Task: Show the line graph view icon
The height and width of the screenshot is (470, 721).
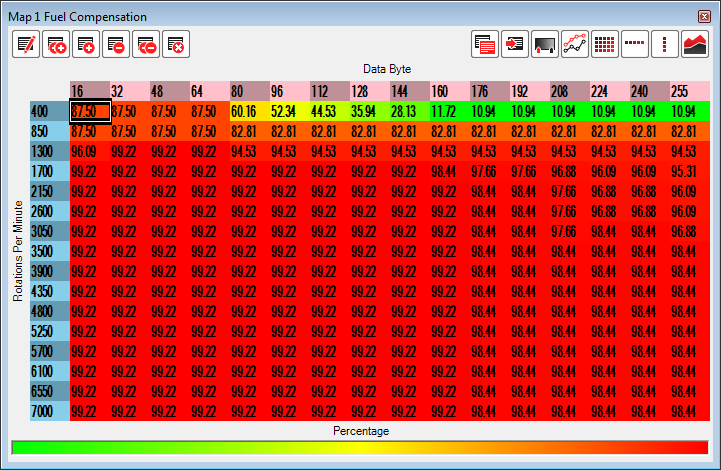Action: tap(575, 44)
